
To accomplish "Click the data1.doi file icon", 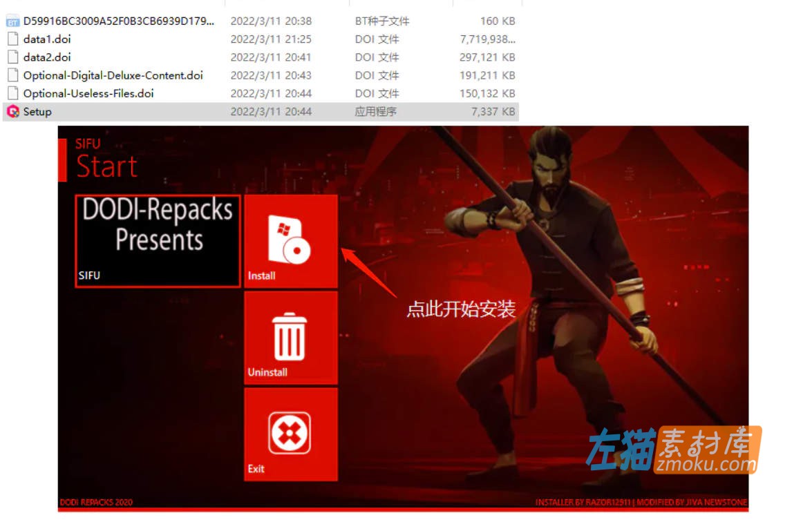I will pyautogui.click(x=12, y=39).
